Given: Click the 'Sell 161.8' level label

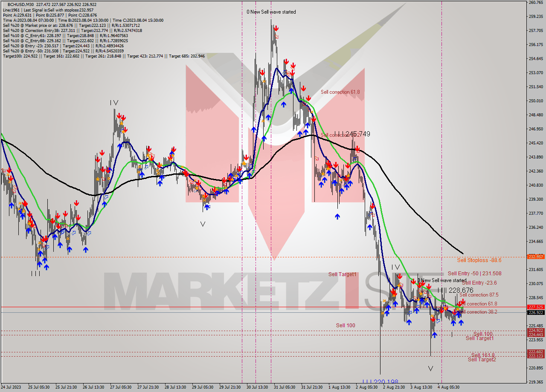Looking at the screenshot, I should (x=483, y=355).
